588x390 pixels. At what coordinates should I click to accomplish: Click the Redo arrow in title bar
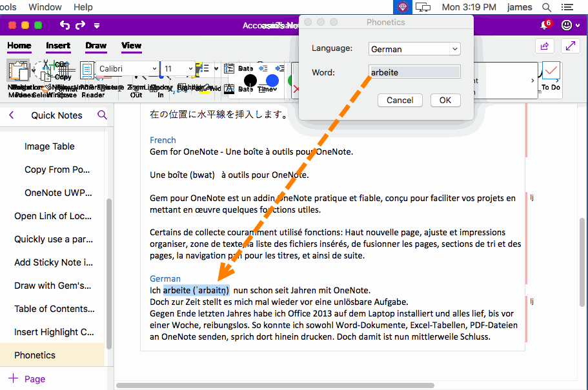(80, 25)
